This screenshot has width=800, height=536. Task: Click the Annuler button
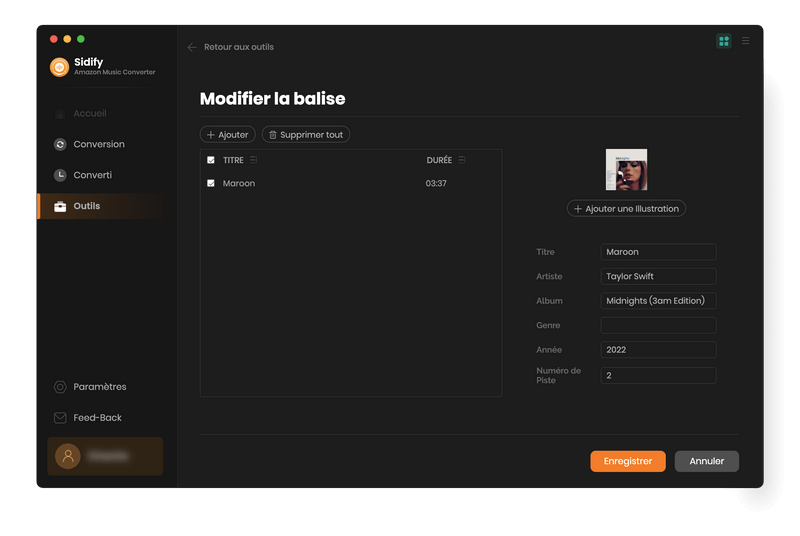(706, 461)
